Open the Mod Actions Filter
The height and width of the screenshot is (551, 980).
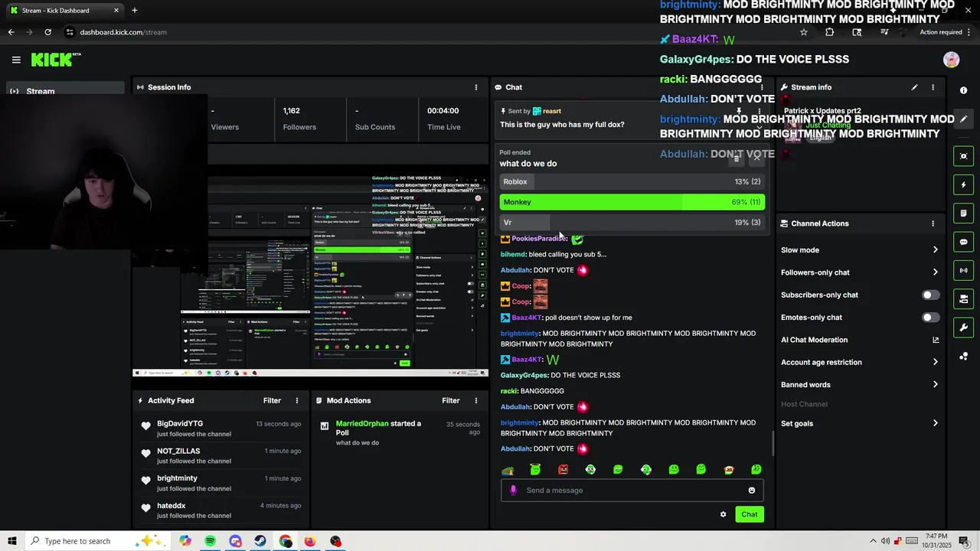[x=450, y=400]
